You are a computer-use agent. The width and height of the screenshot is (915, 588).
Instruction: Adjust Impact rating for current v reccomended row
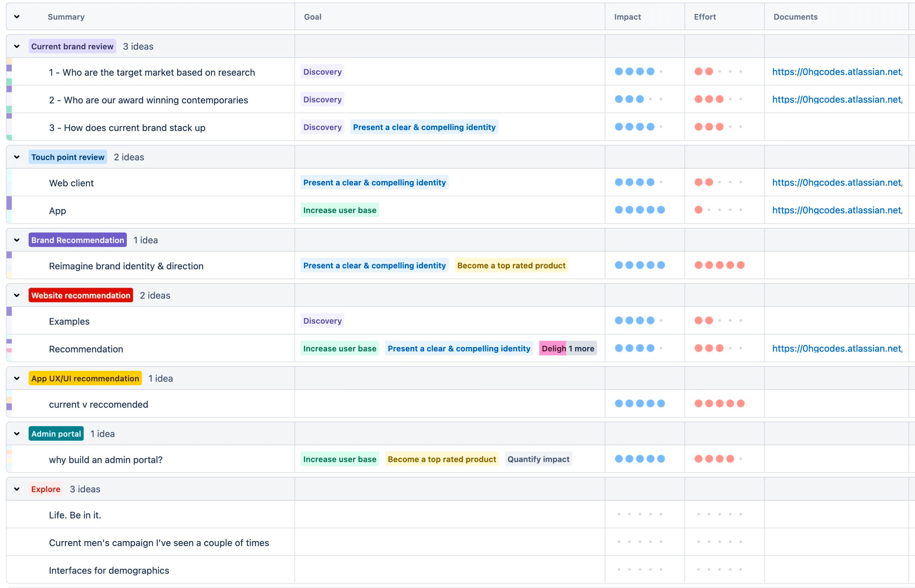(640, 404)
